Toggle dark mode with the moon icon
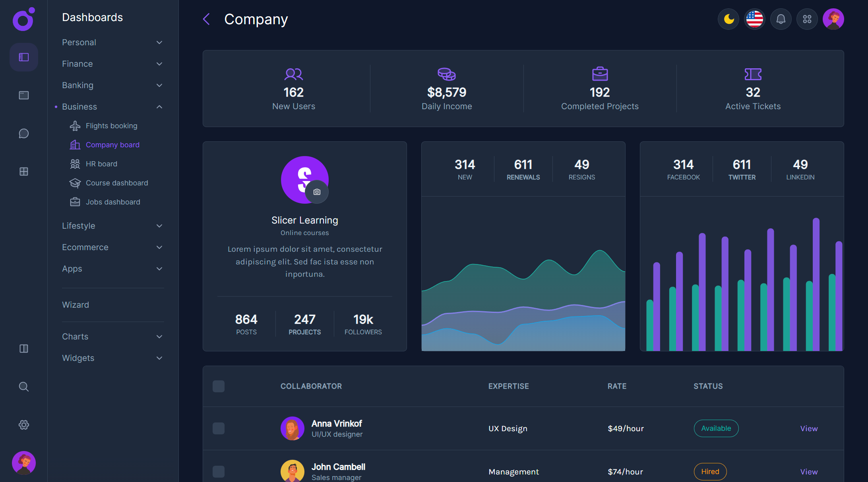 [x=728, y=19]
